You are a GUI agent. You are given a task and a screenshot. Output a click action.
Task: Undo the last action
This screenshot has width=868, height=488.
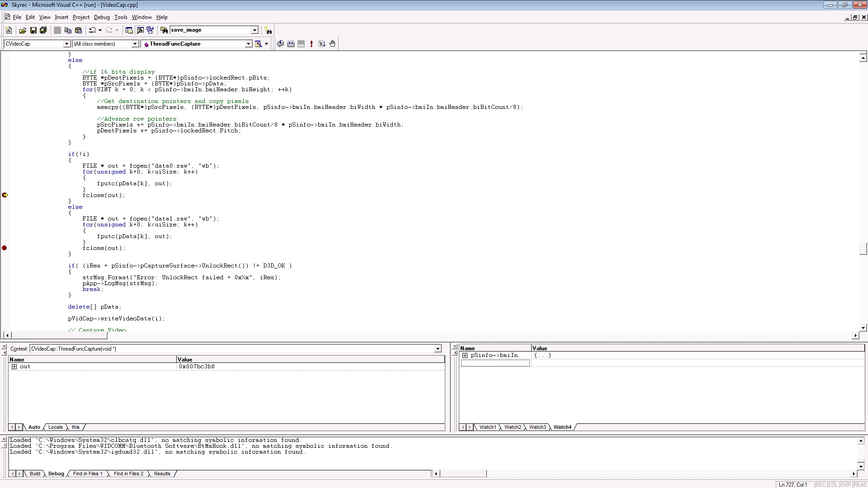[x=93, y=30]
